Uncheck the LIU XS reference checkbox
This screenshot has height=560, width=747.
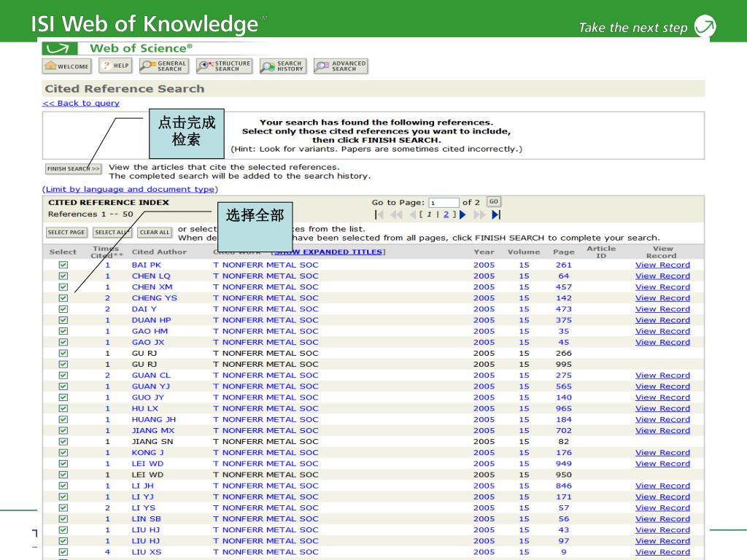click(x=63, y=552)
